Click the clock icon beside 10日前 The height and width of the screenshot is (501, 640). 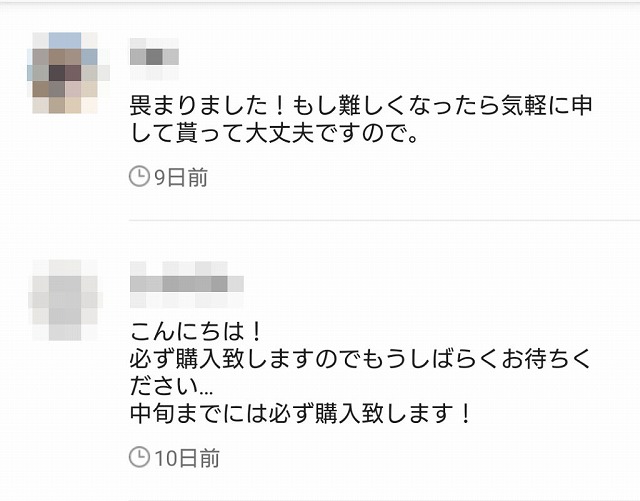(139, 457)
